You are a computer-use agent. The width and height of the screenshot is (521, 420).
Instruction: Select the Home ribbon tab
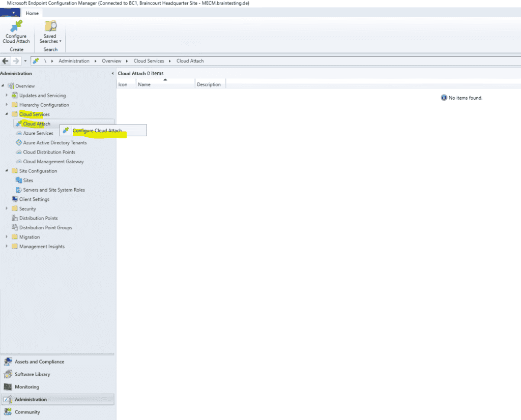pyautogui.click(x=32, y=13)
